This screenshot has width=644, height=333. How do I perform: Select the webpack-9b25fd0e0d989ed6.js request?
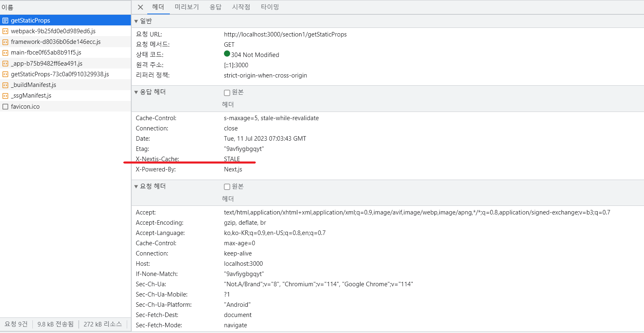pyautogui.click(x=65, y=31)
